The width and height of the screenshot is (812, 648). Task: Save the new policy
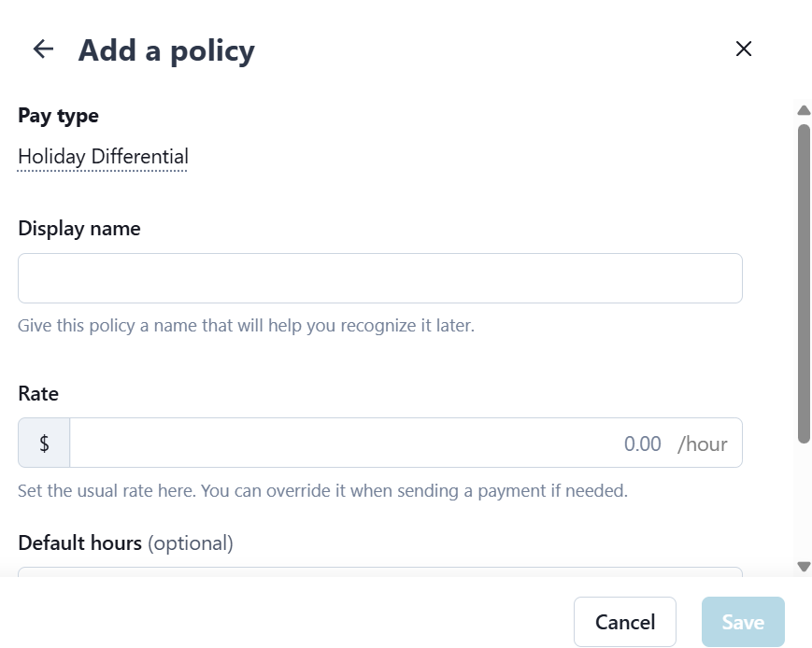743,622
